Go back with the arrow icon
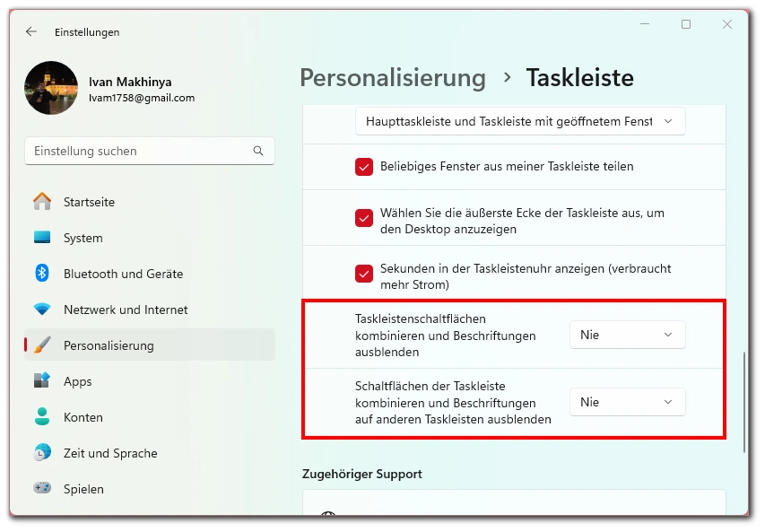 [31, 31]
